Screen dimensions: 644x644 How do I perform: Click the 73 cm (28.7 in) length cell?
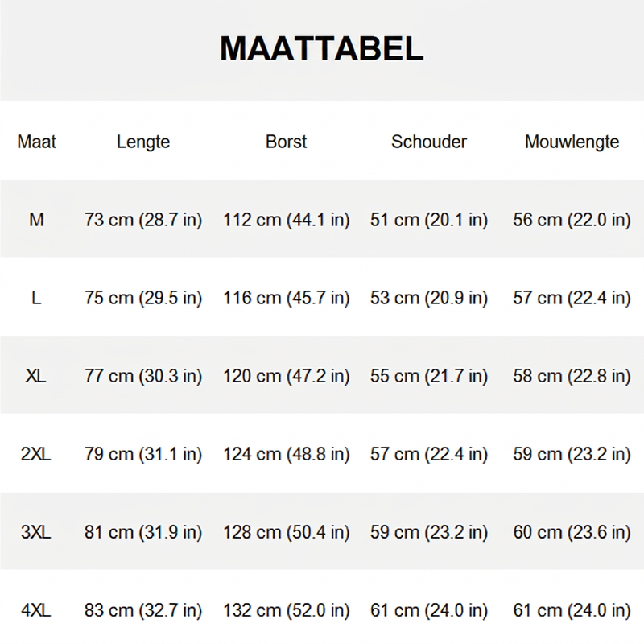tap(143, 220)
